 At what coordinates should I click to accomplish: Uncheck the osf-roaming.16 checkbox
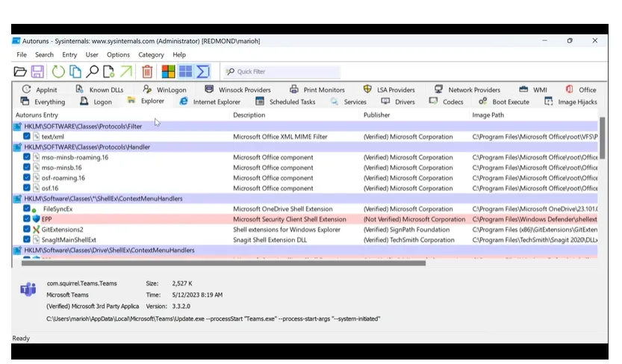point(27,178)
